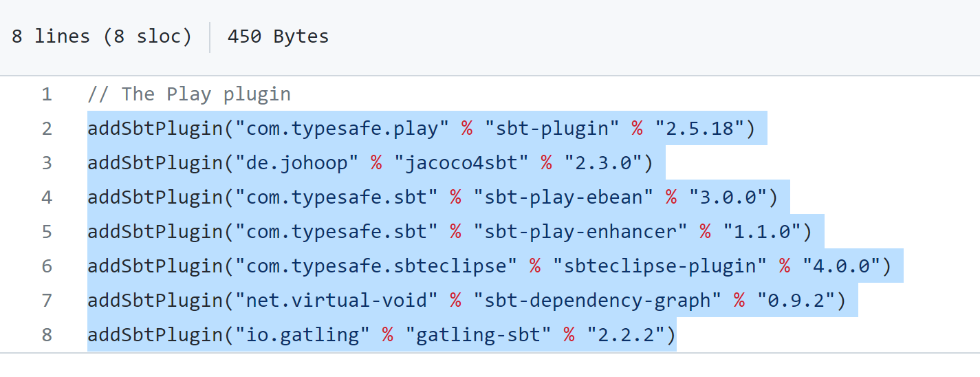
Task: Select line number 8 in the gutter
Action: coord(47,335)
